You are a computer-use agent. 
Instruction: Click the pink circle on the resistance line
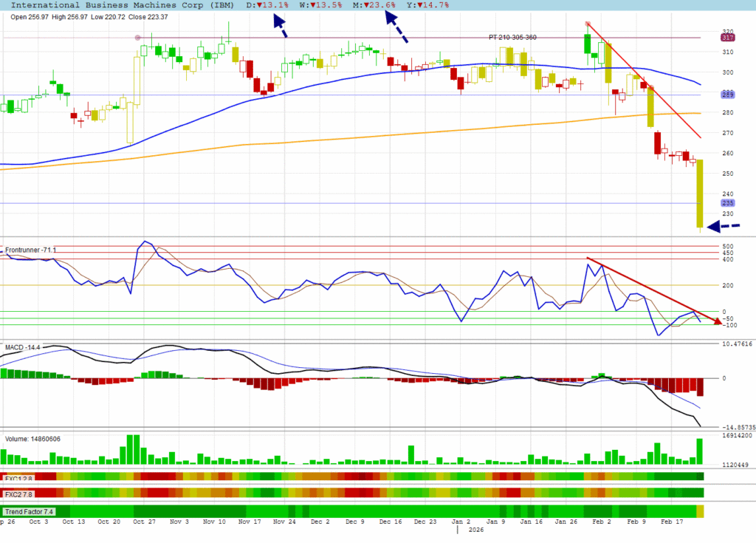[x=137, y=38]
